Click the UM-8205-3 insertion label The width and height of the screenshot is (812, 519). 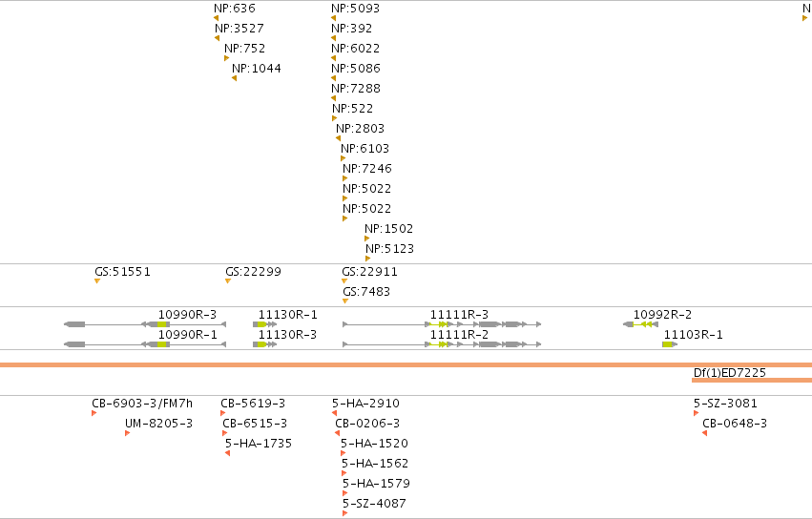[159, 424]
